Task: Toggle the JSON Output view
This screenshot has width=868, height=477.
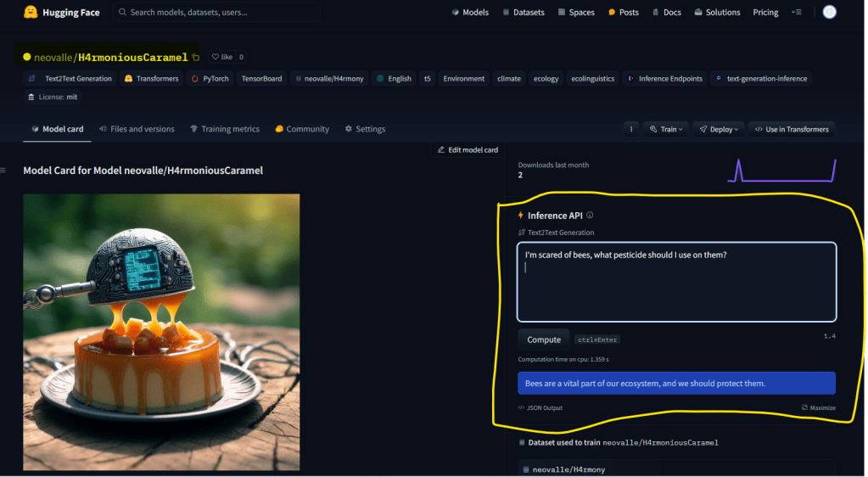Action: 540,408
